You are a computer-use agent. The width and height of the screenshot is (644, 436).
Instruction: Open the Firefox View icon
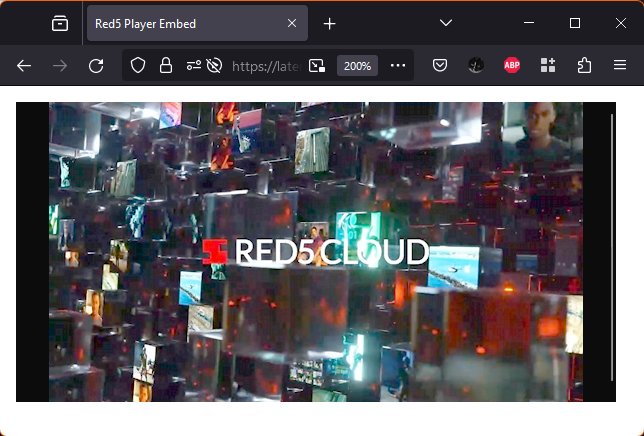pyautogui.click(x=60, y=23)
